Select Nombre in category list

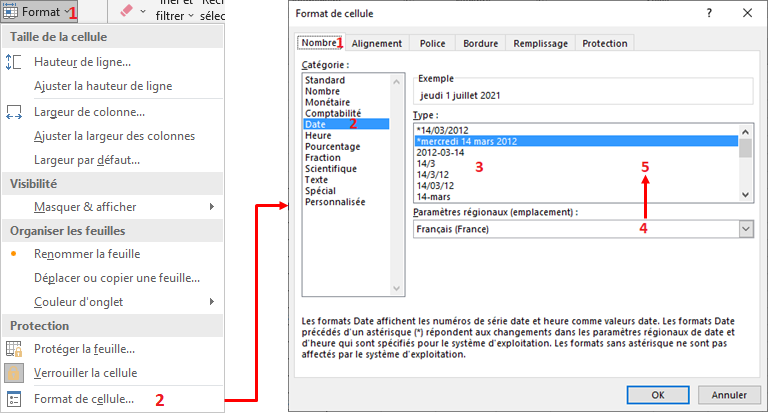(346, 91)
